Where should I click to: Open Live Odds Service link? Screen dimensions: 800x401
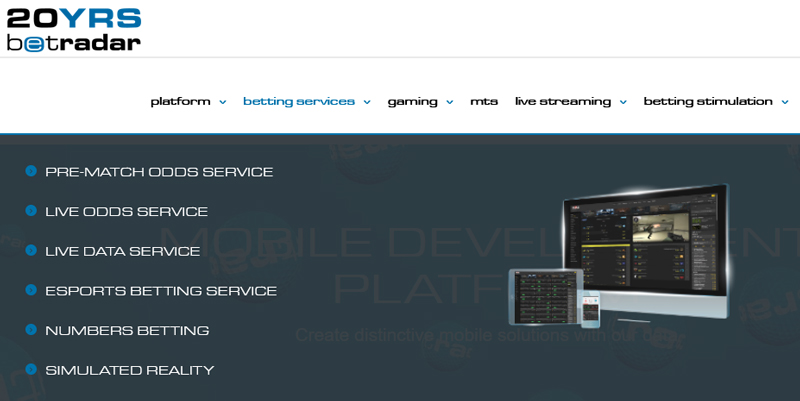(x=127, y=211)
